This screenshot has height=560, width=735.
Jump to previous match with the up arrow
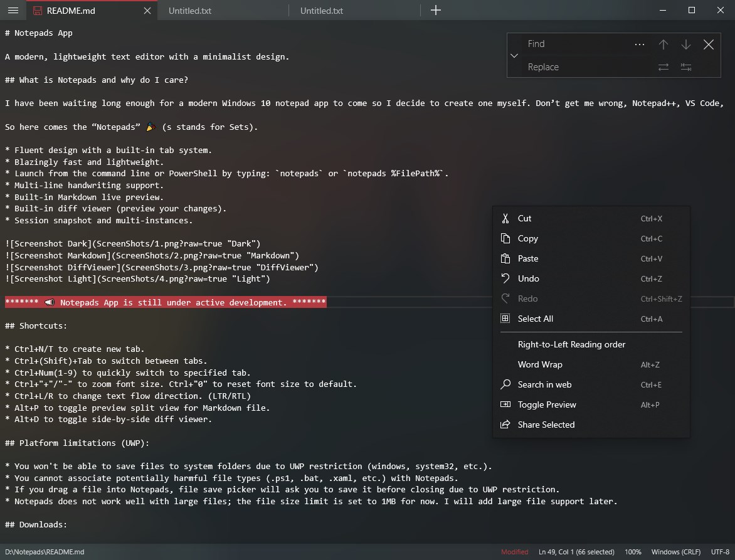(x=664, y=44)
